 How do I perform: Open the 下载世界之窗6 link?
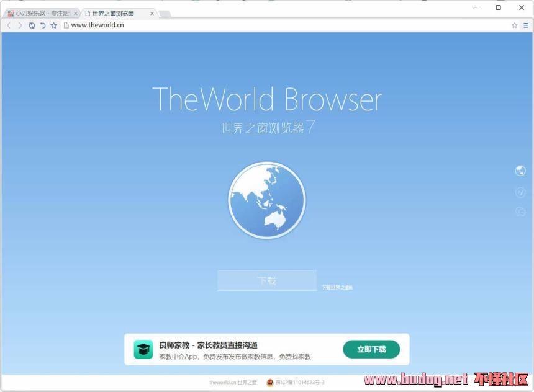point(337,288)
